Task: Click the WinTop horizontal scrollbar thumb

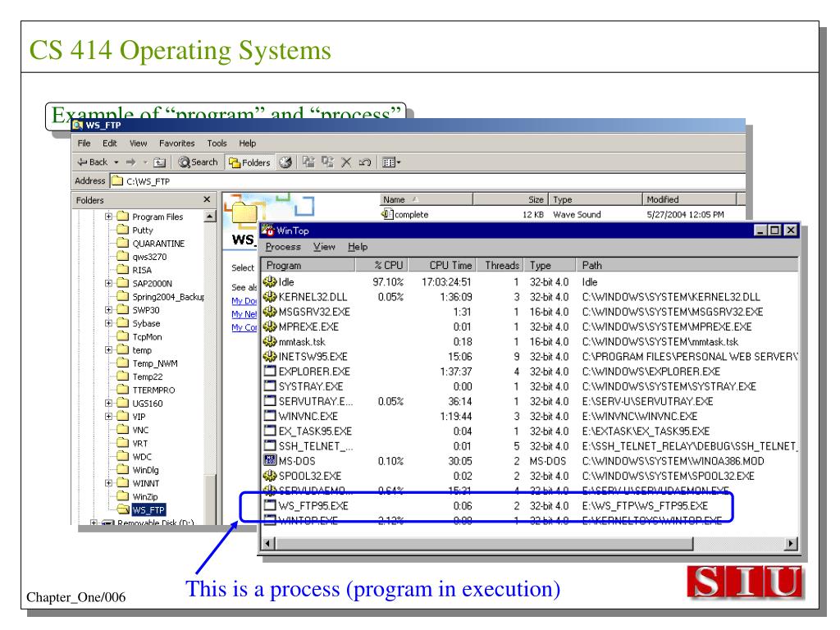Action: point(484,543)
